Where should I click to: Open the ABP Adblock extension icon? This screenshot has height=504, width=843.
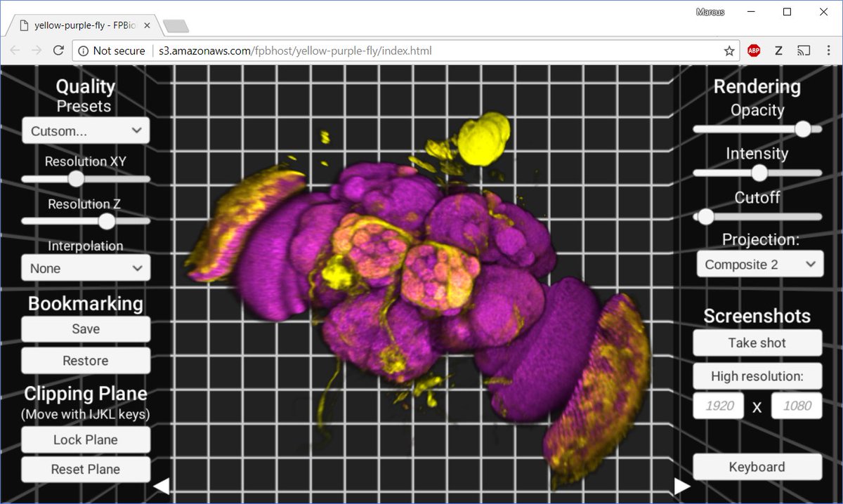click(754, 51)
